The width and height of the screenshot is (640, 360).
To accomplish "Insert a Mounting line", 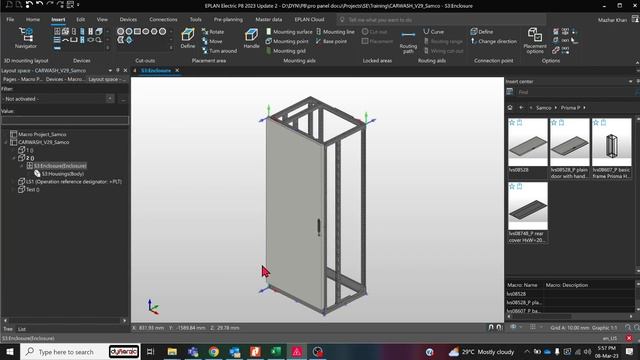I will pos(335,31).
